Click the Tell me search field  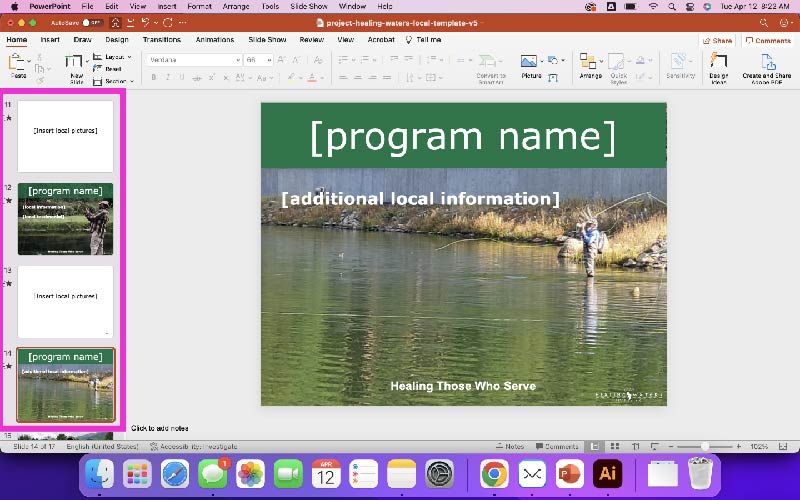(x=423, y=39)
